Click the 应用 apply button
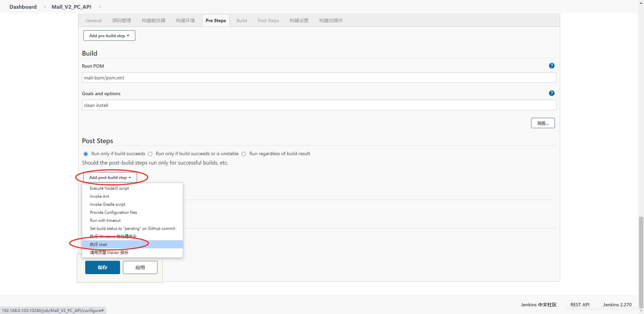The width and height of the screenshot is (644, 314). click(x=140, y=267)
